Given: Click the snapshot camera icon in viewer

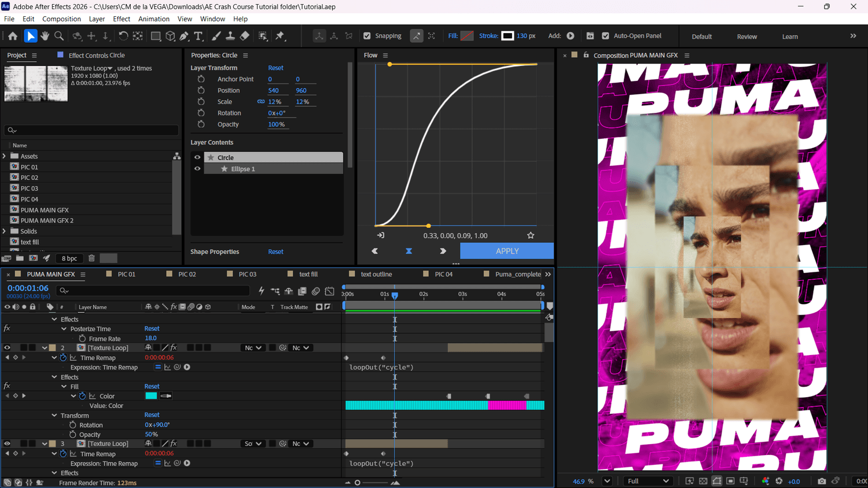Looking at the screenshot, I should (x=822, y=481).
